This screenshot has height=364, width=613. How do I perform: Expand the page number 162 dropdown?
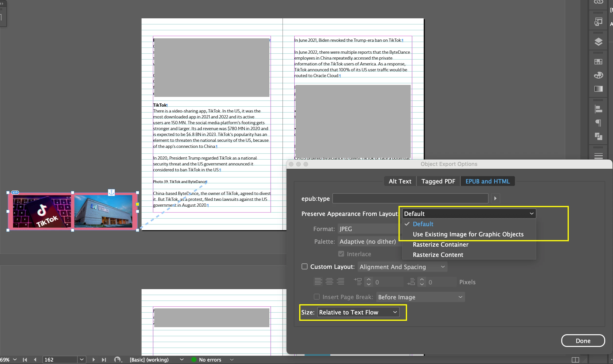coord(82,360)
